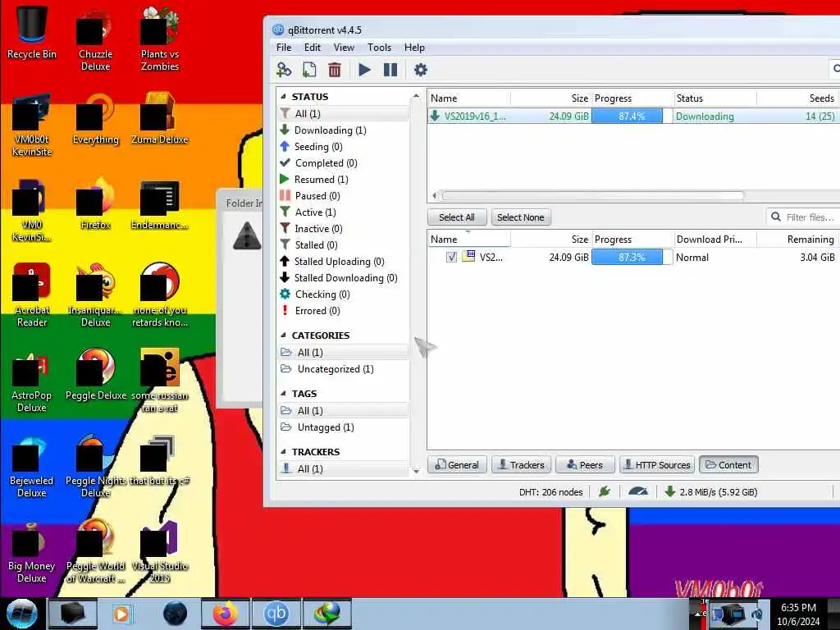Screen dimensions: 840x630
Task: Select All (1) under CATEGORIES
Action: pyautogui.click(x=343, y=353)
